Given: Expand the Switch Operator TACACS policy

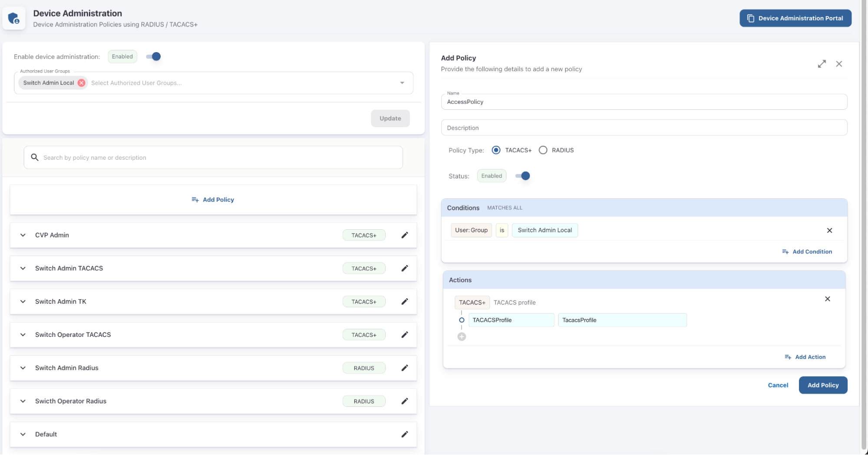Looking at the screenshot, I should 23,335.
